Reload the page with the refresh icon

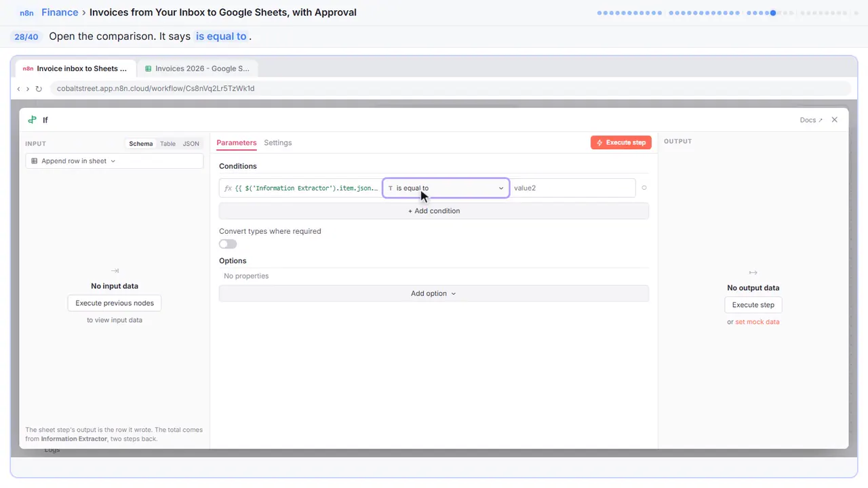coord(39,89)
